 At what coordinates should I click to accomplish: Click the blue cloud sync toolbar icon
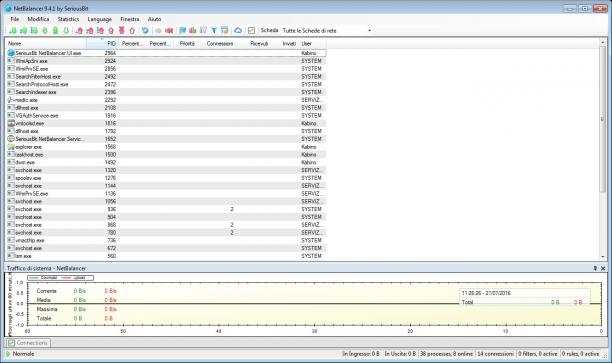(x=238, y=30)
